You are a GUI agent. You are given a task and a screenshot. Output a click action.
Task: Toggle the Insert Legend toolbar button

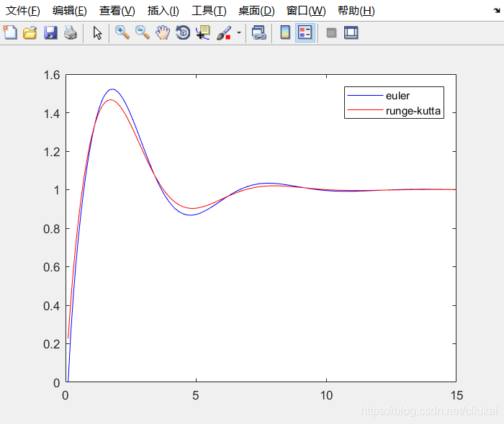[x=305, y=33]
